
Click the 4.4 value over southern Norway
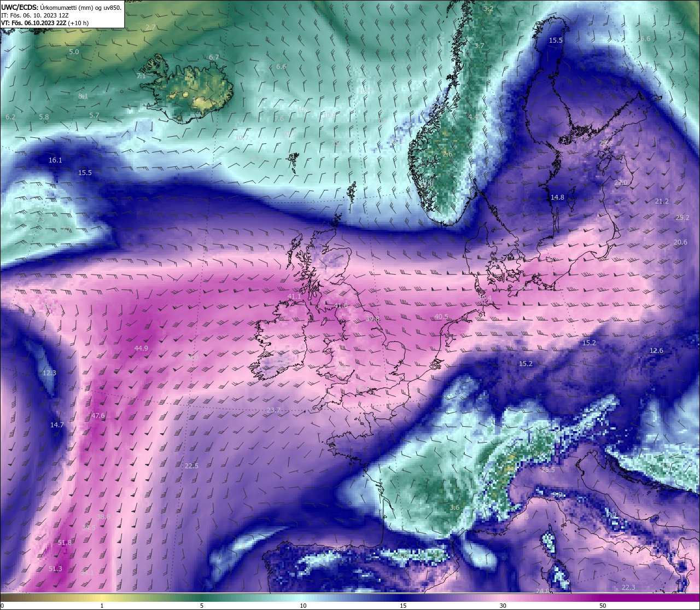tap(473, 117)
